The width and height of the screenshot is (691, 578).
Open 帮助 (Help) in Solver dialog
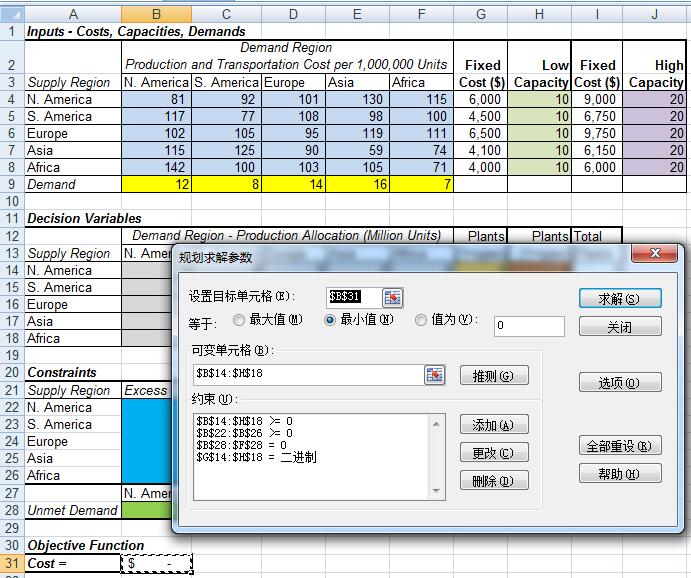619,474
